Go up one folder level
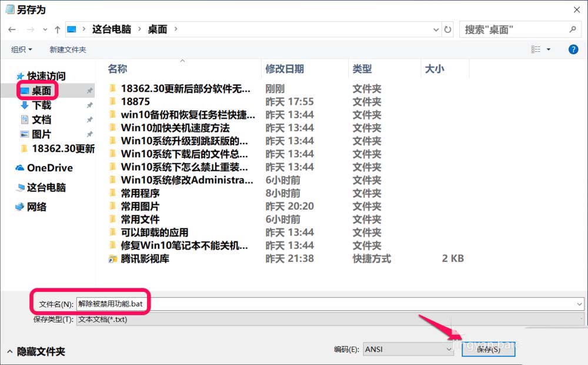The width and height of the screenshot is (588, 365). (x=58, y=29)
